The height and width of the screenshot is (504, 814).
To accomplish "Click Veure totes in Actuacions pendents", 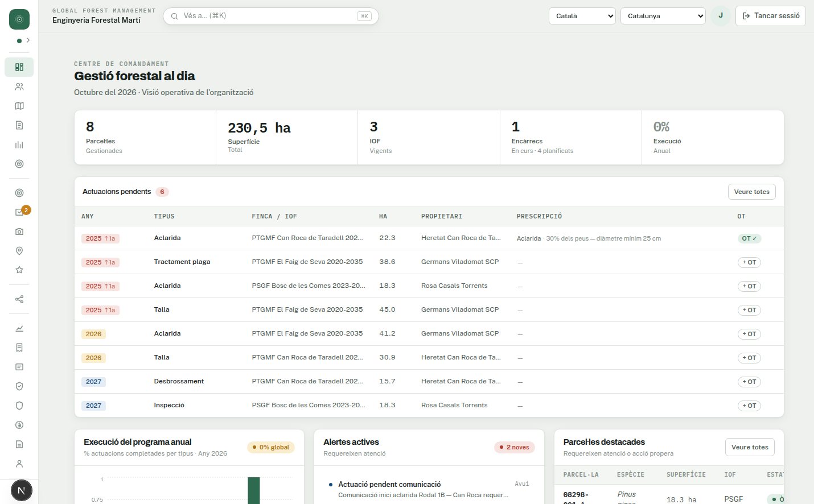I will [751, 192].
